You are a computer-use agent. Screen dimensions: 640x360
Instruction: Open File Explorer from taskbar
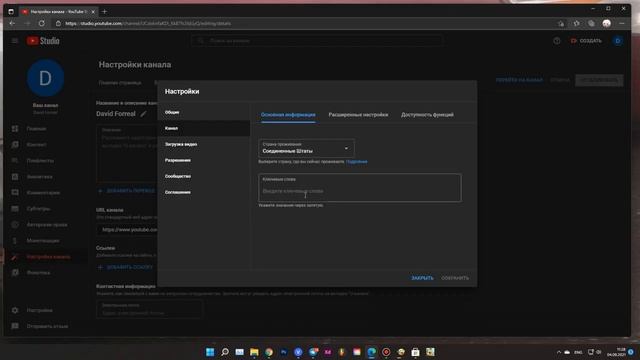pos(254,352)
